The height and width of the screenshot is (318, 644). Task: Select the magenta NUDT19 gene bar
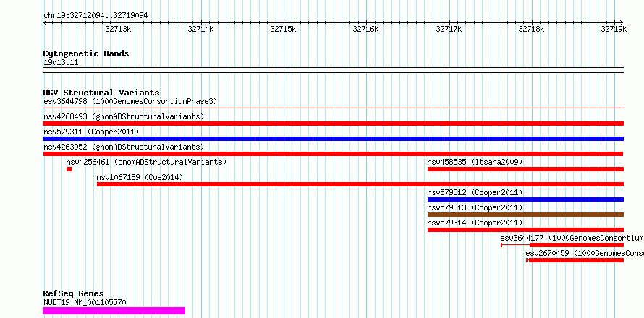click(114, 311)
